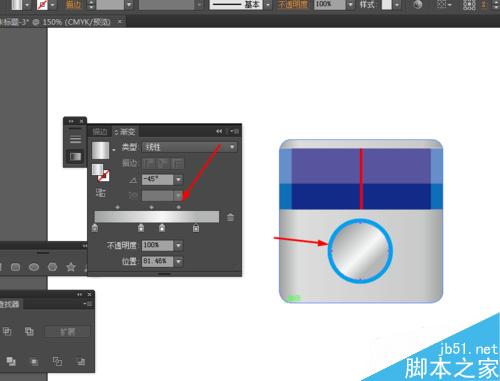
Task: Select apply gradient across stroke button
Action: point(179,163)
